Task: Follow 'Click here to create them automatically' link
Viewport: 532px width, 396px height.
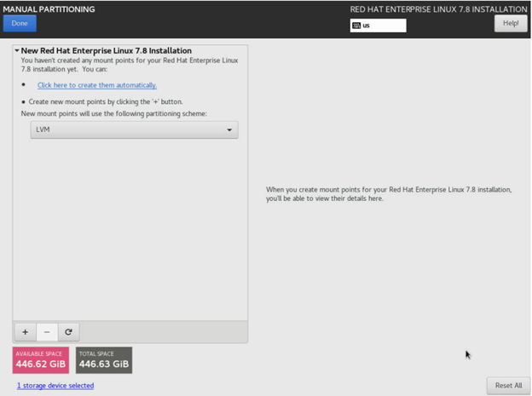Action: 96,85
